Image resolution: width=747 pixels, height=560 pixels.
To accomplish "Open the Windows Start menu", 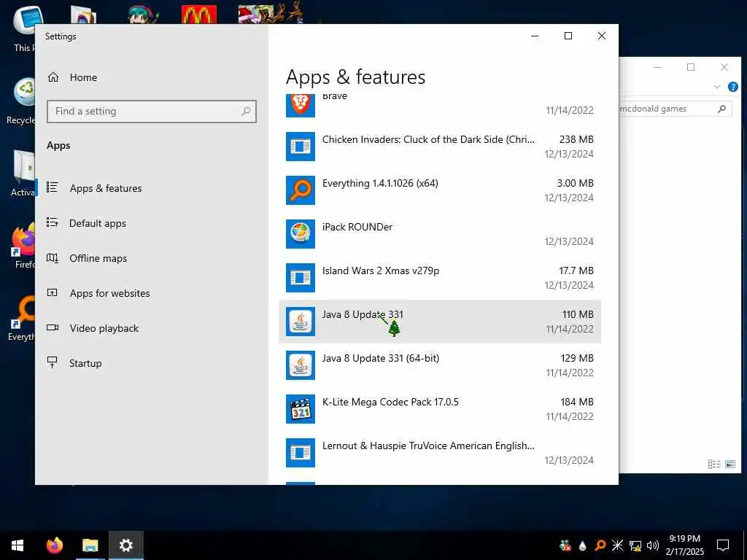I will (18, 545).
